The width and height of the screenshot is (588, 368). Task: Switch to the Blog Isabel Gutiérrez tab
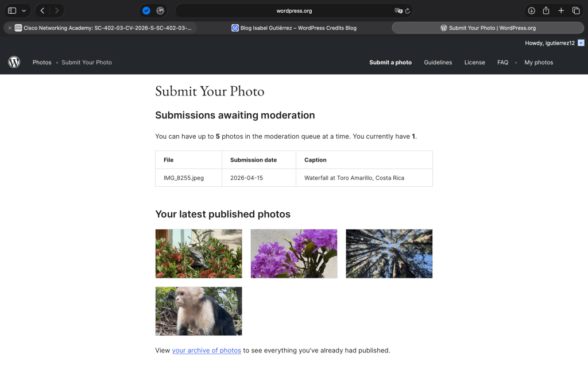294,28
